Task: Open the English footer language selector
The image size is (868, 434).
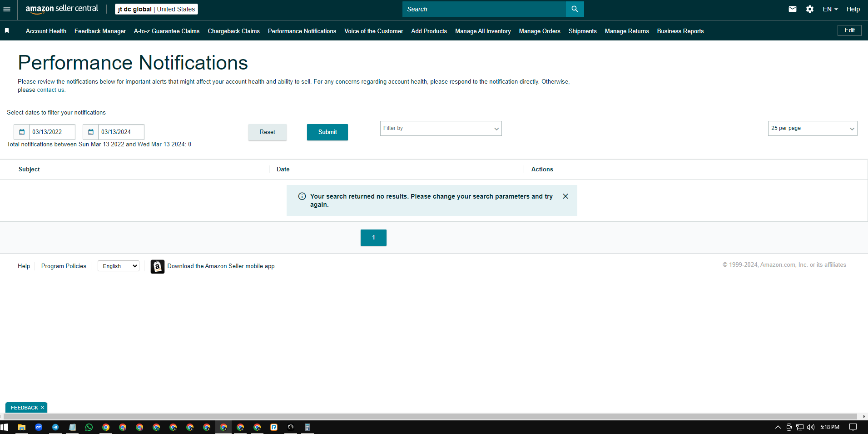Action: [x=119, y=266]
